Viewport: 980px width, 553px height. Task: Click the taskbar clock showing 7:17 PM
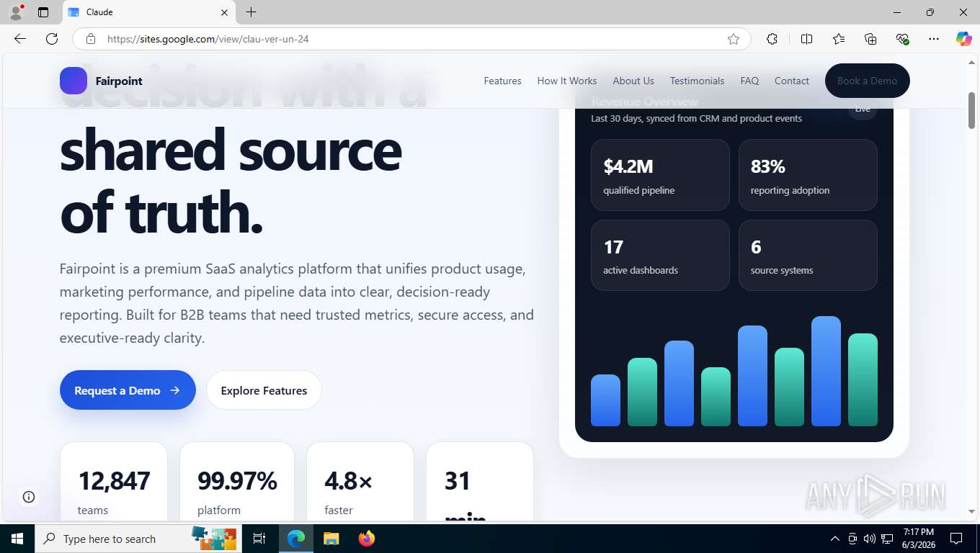pos(918,539)
